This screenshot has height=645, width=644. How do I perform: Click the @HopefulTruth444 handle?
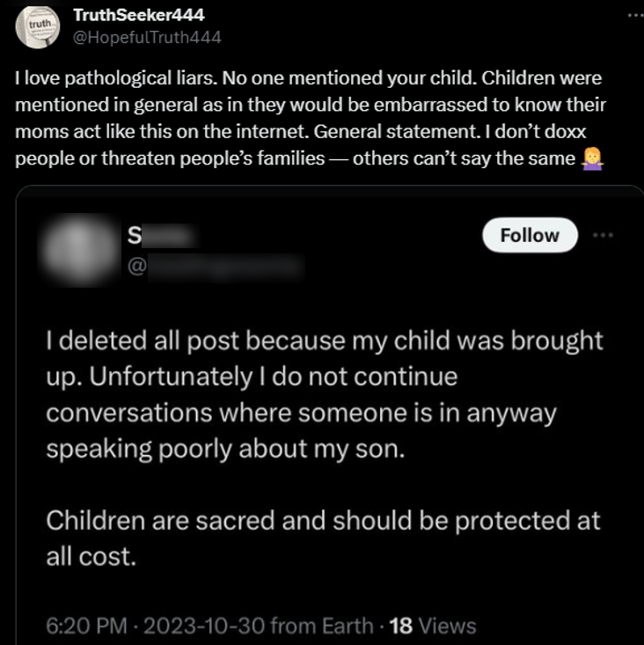(148, 37)
